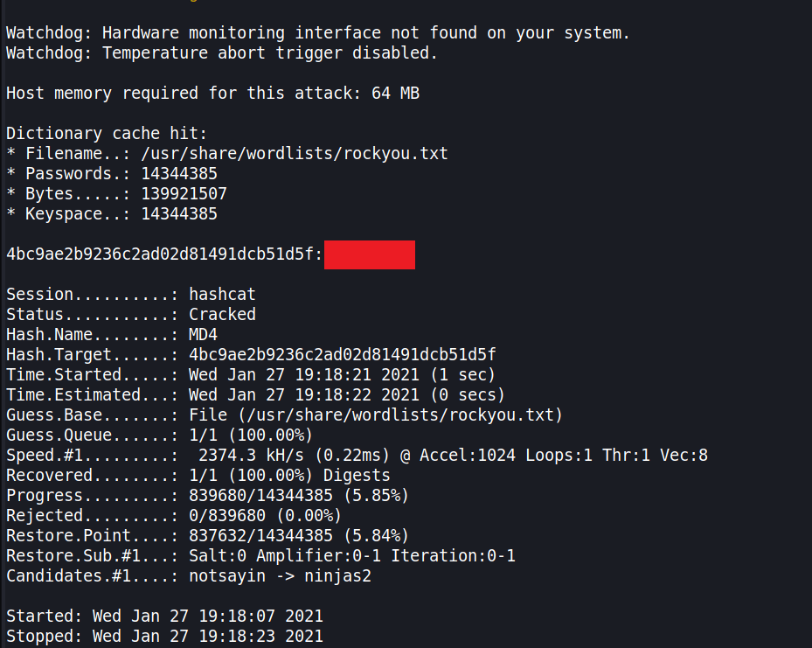The image size is (812, 648).
Task: Click the hashcat value in the Session line
Action: 222,295
